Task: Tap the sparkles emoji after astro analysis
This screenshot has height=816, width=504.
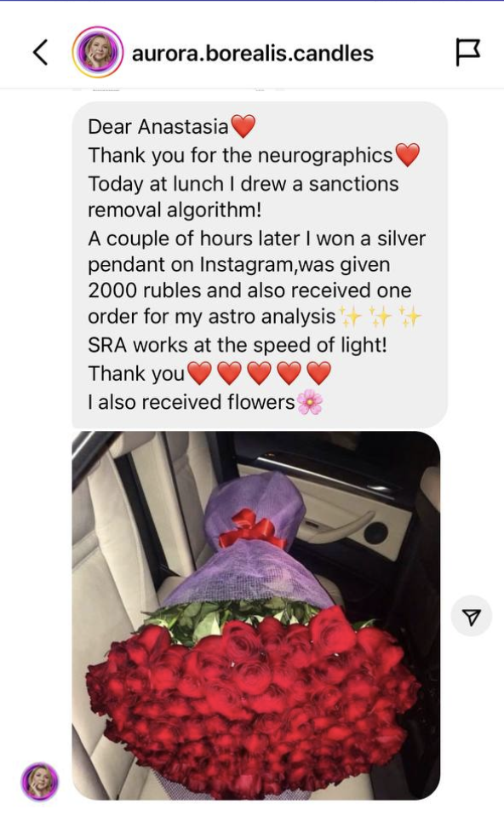Action: [x=381, y=316]
